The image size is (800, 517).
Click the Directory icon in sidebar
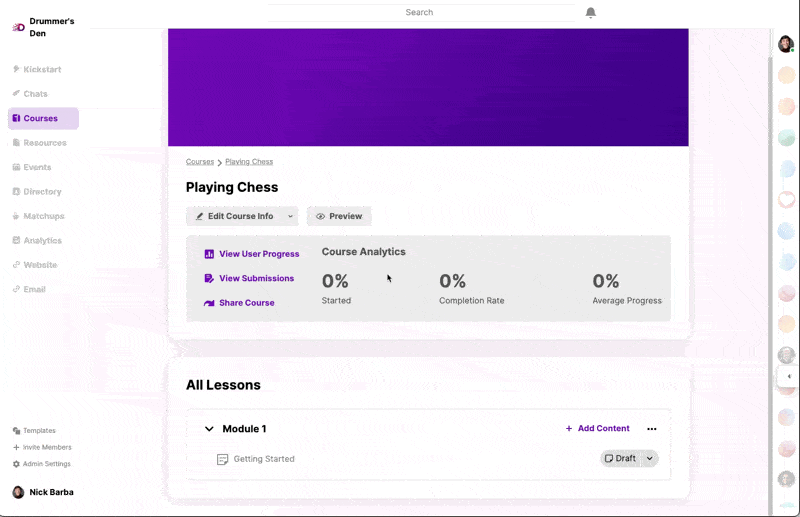click(16, 191)
